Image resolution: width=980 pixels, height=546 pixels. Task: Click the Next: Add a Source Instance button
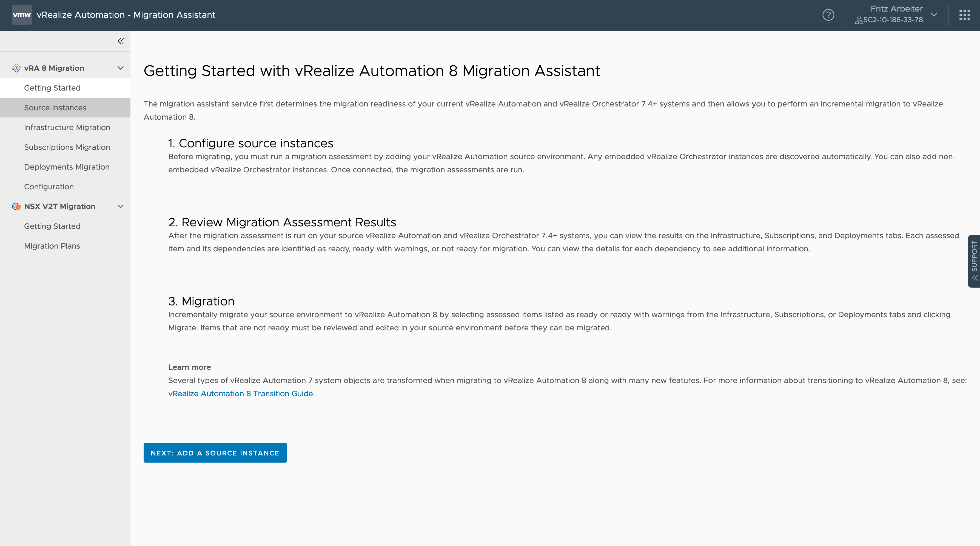tap(215, 452)
